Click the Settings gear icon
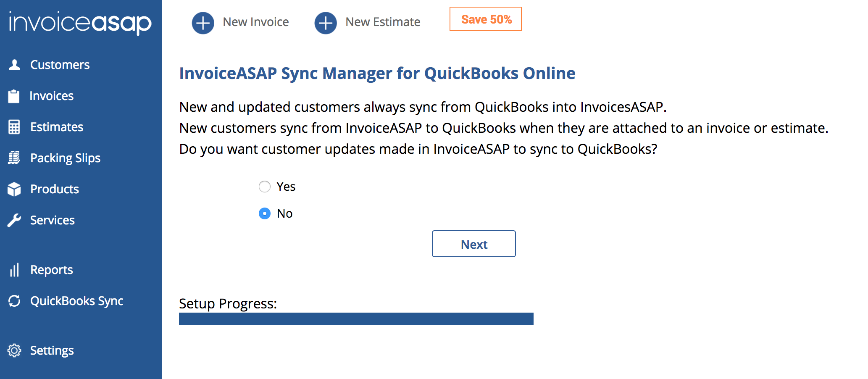868x379 pixels. (14, 350)
